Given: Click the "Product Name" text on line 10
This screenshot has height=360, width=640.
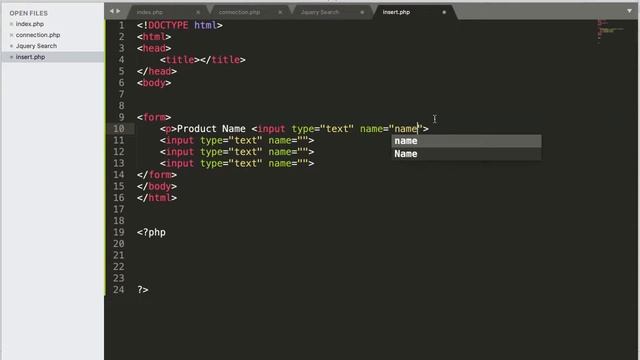Looking at the screenshot, I should click(211, 129).
